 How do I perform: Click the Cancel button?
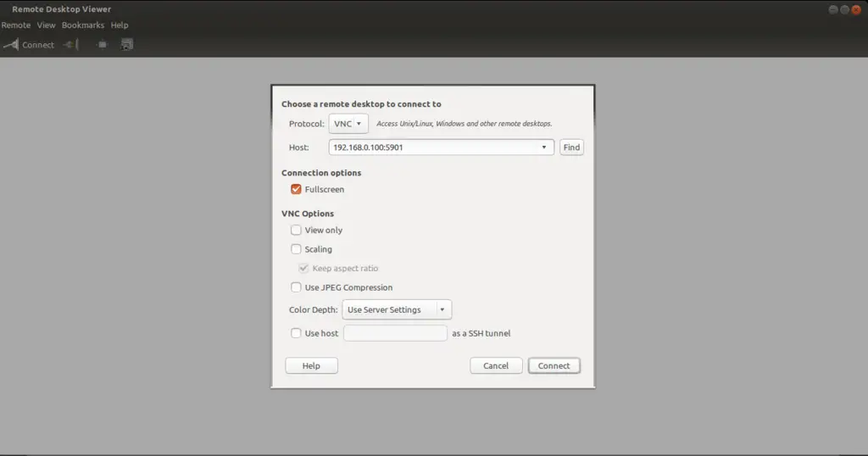(496, 366)
